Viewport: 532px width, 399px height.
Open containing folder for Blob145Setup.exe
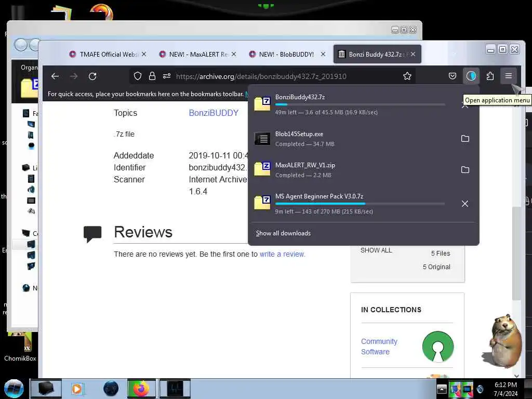tap(465, 138)
